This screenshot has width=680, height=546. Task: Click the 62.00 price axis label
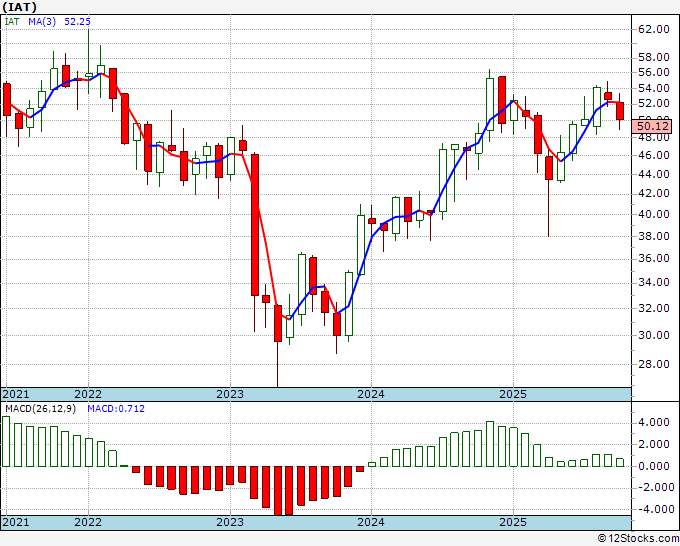654,29
